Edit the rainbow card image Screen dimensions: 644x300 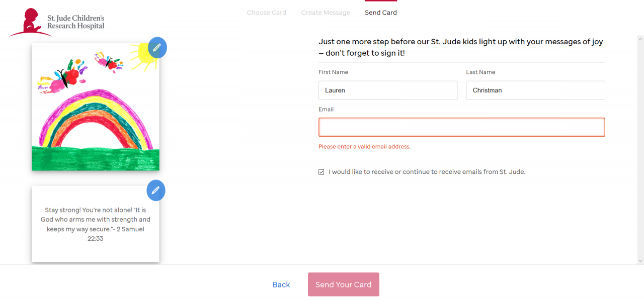pos(157,47)
